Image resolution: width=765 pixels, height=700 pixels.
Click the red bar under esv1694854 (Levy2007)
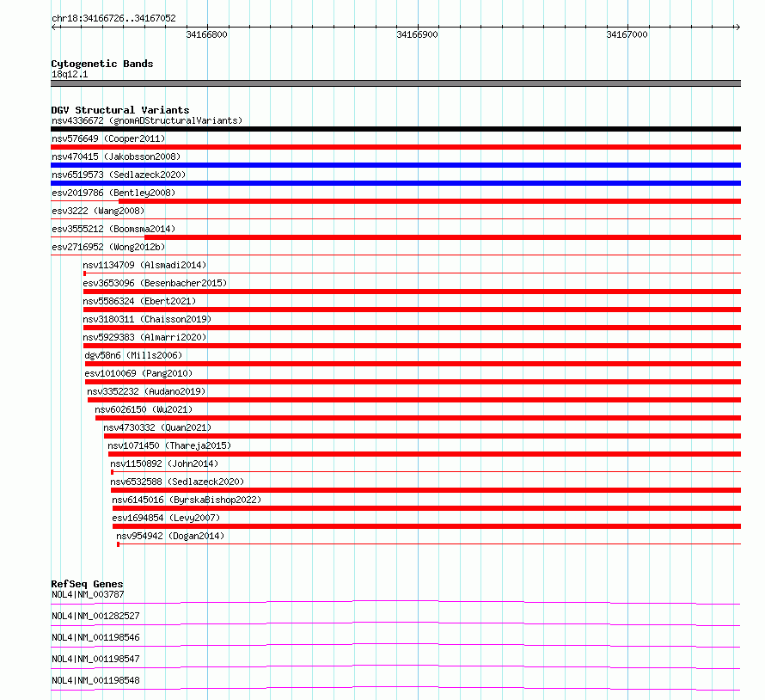(x=427, y=526)
